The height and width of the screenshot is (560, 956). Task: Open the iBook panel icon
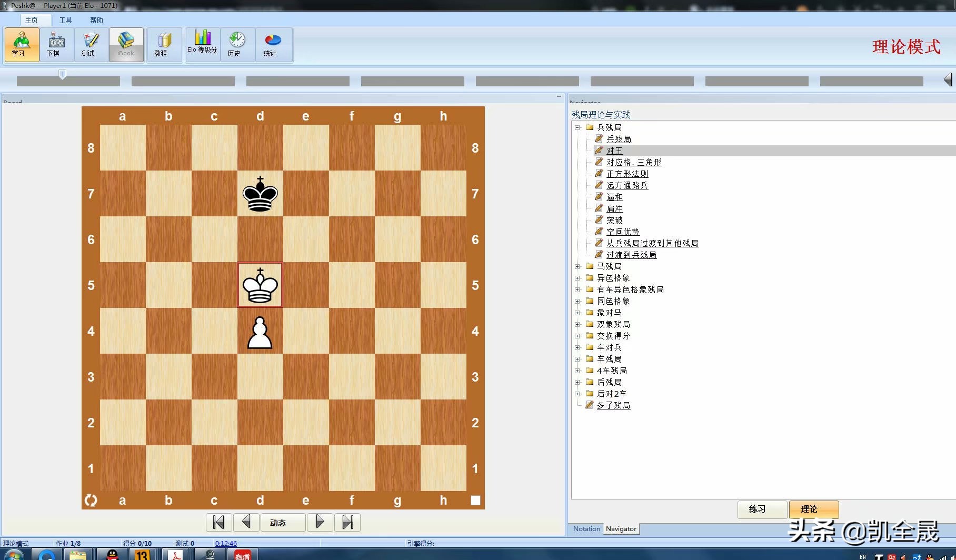pyautogui.click(x=126, y=44)
